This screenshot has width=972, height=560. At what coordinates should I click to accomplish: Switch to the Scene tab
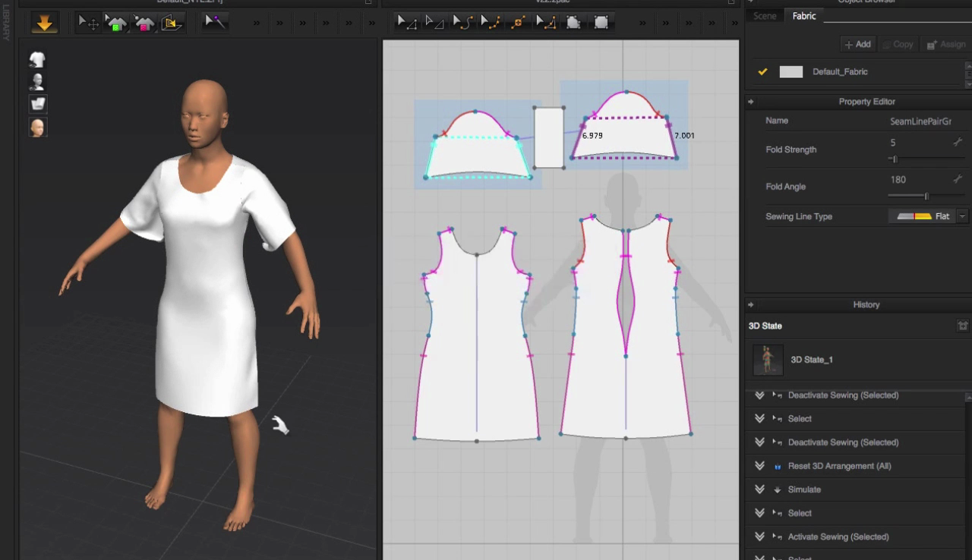(x=765, y=16)
